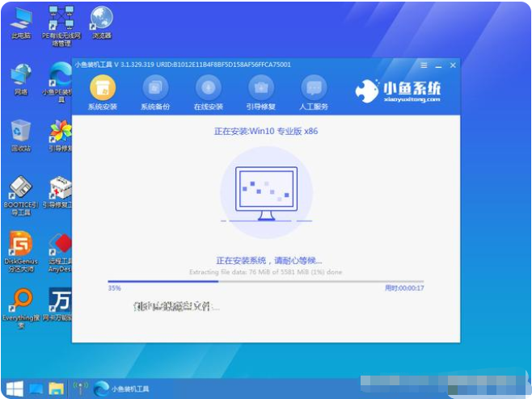Click the 正在安装:Win10 专业版 x86 heading
532x399 pixels.
pyautogui.click(x=266, y=131)
